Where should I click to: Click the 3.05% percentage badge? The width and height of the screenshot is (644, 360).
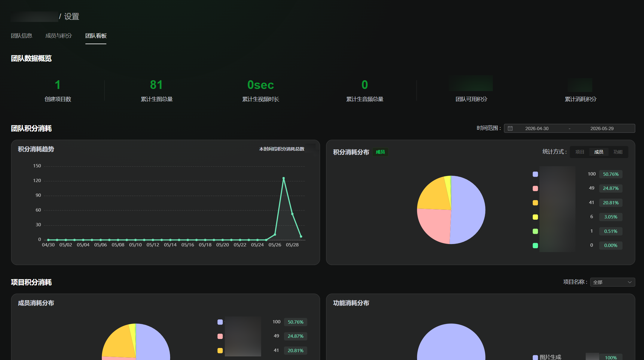[x=611, y=217]
